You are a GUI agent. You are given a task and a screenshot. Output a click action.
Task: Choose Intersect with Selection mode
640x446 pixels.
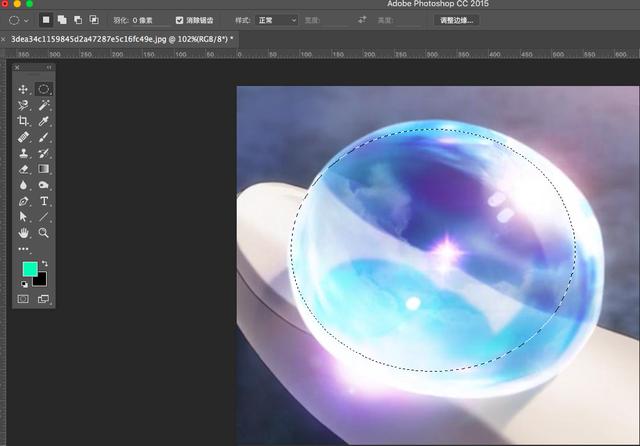(94, 20)
